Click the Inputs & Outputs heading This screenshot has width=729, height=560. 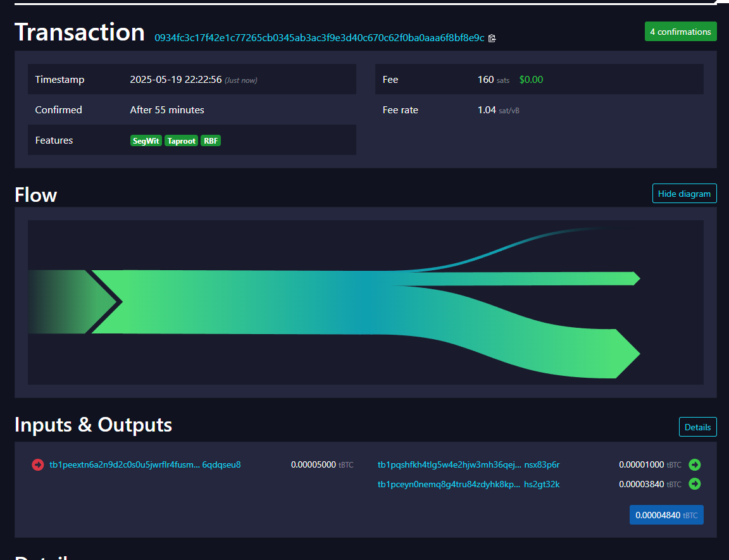pyautogui.click(x=94, y=425)
